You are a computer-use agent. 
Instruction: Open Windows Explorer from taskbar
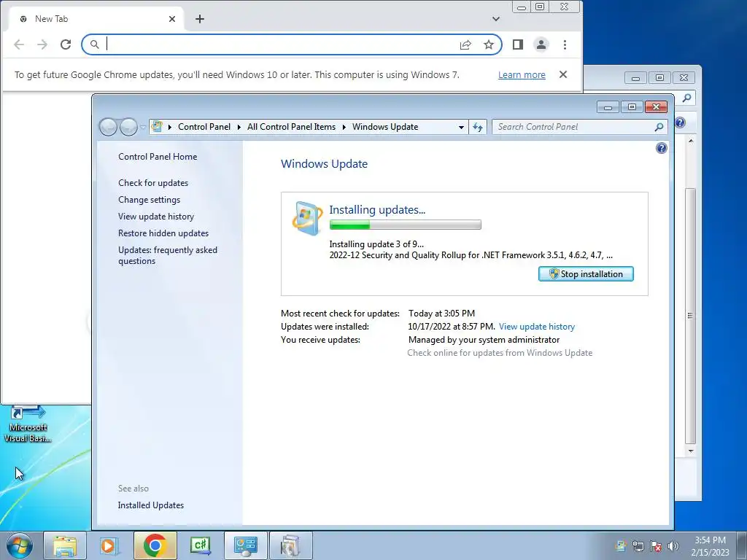(65, 545)
